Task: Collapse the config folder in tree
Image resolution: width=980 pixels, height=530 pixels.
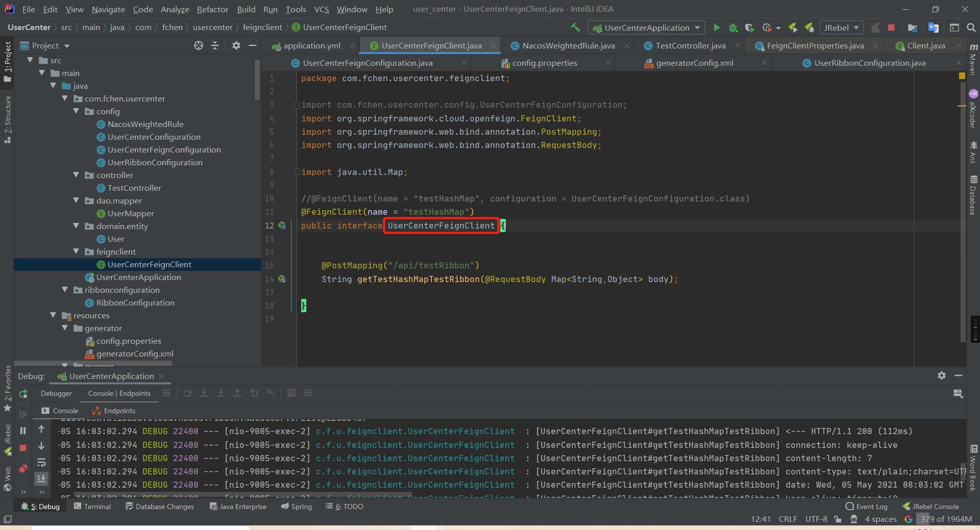Action: point(77,111)
